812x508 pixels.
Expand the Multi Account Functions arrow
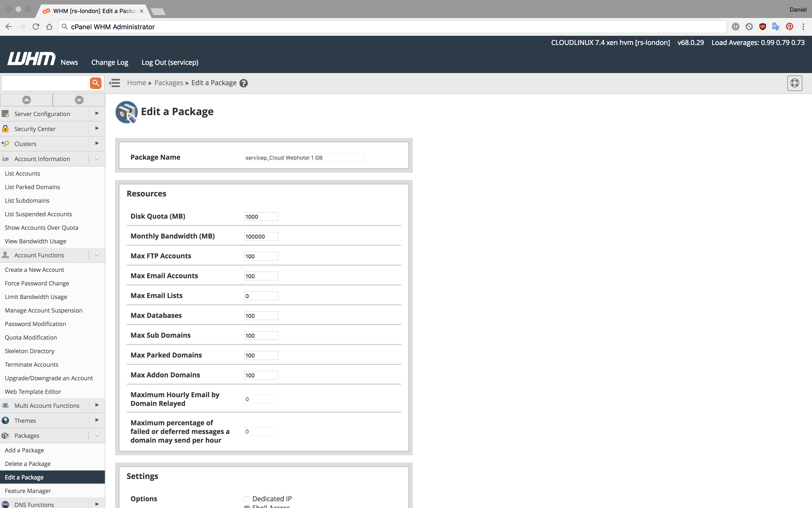(97, 405)
